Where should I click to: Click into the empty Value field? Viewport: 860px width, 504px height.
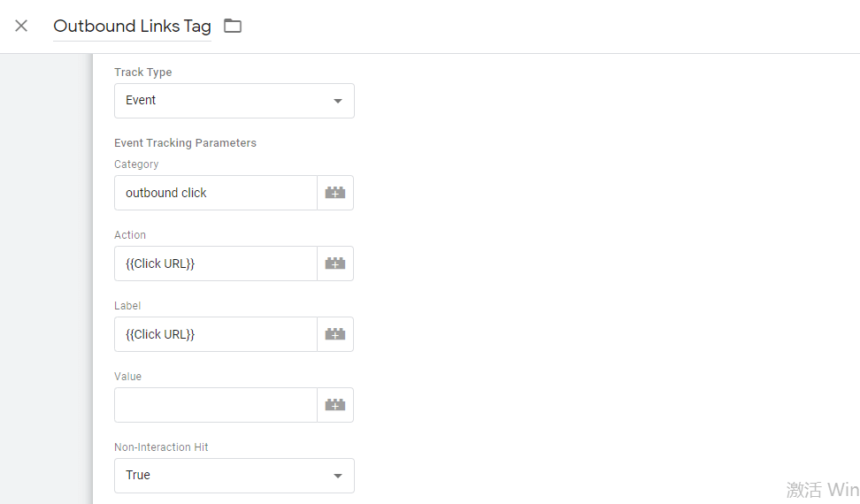(216, 405)
